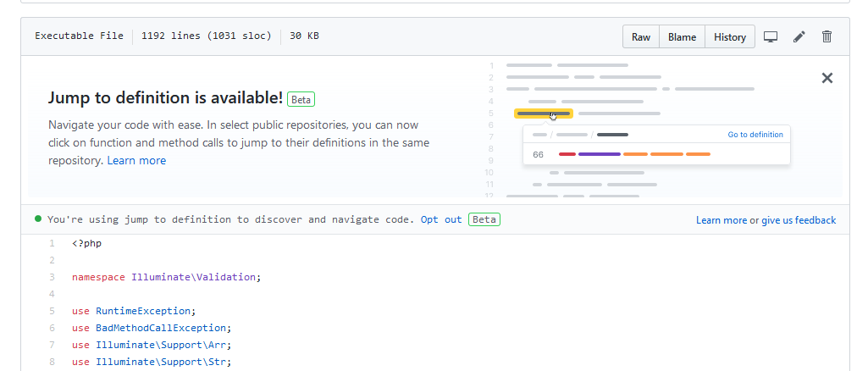This screenshot has height=371, width=868.
Task: Click Illuminate\Support\Arr in the code
Action: pos(161,345)
